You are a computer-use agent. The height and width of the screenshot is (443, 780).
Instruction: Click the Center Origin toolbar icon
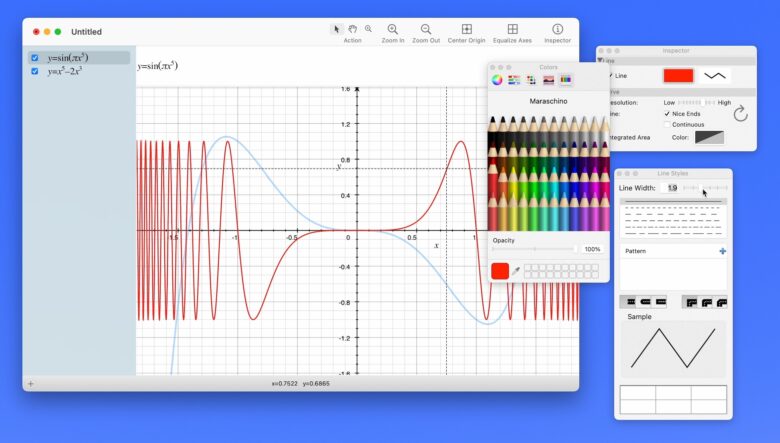click(x=467, y=29)
